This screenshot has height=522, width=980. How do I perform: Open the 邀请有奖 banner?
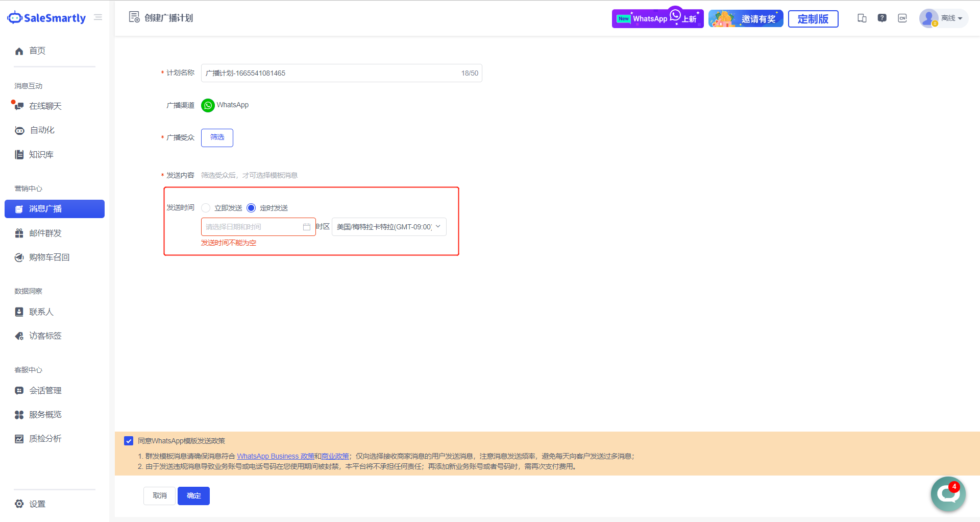746,19
